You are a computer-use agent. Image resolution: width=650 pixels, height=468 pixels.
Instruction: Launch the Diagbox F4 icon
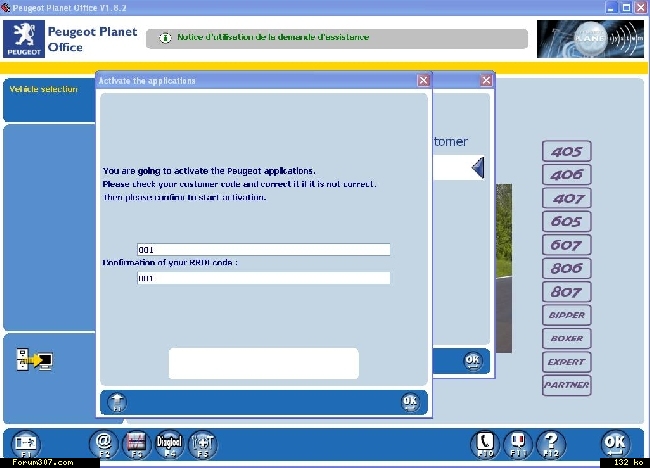(169, 444)
